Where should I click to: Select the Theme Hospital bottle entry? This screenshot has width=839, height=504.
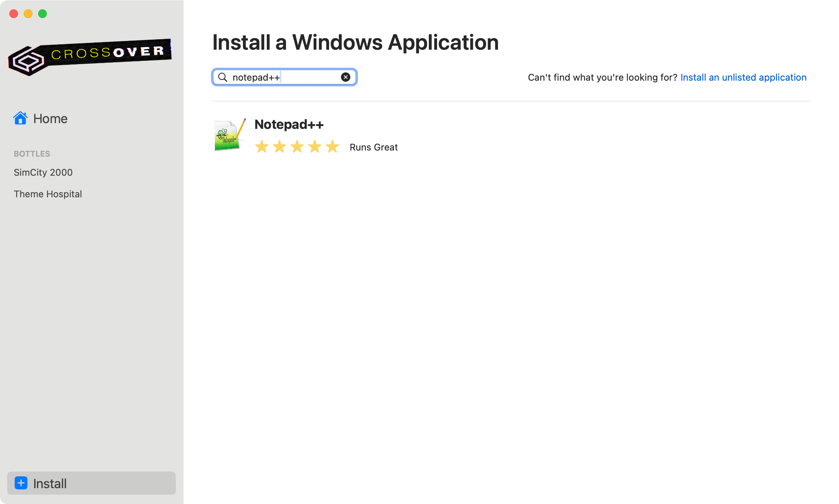pyautogui.click(x=48, y=194)
